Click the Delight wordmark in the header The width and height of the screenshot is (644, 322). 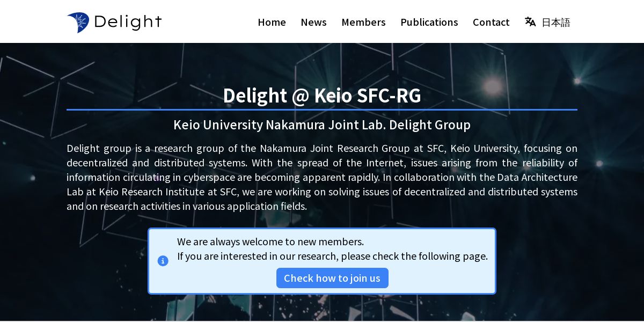[128, 22]
